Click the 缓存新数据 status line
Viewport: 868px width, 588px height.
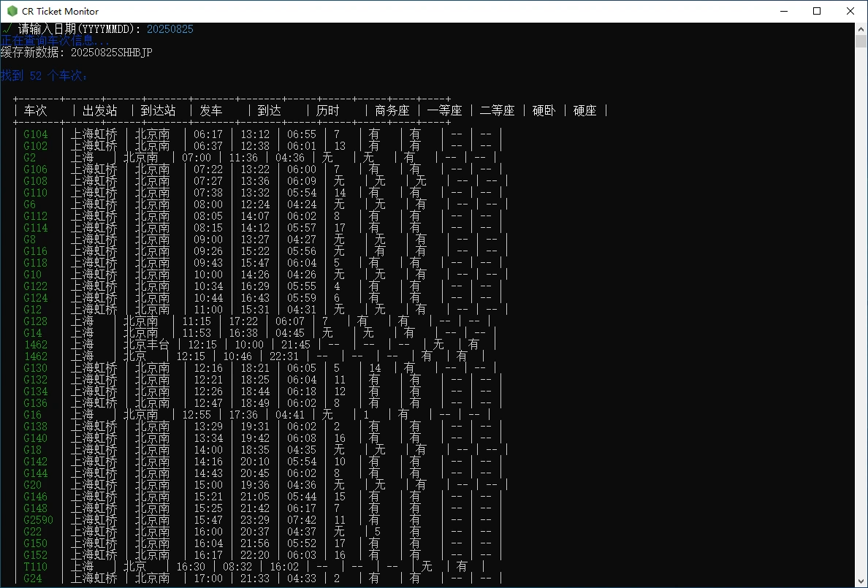click(76, 53)
